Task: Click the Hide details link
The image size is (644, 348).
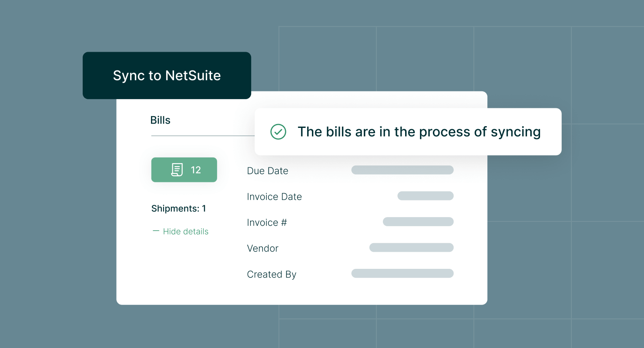Action: tap(185, 231)
